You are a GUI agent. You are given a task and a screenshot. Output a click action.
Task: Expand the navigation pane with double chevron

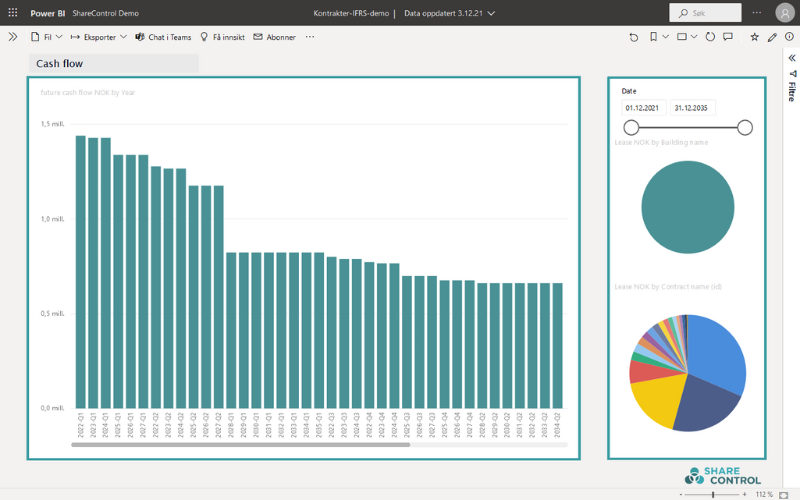pyautogui.click(x=13, y=37)
